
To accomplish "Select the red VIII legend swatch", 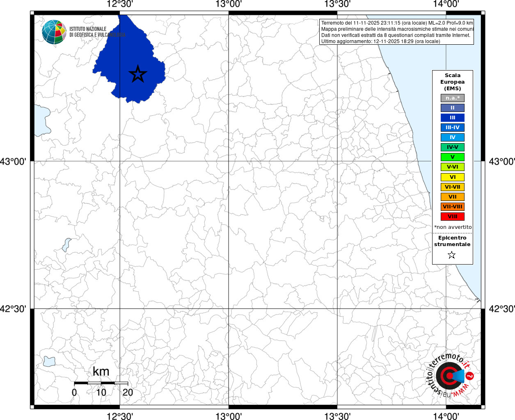I will (x=452, y=217).
